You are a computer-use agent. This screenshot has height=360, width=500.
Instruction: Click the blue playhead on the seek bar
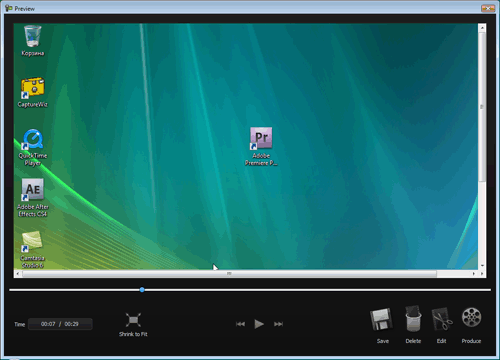pos(142,290)
